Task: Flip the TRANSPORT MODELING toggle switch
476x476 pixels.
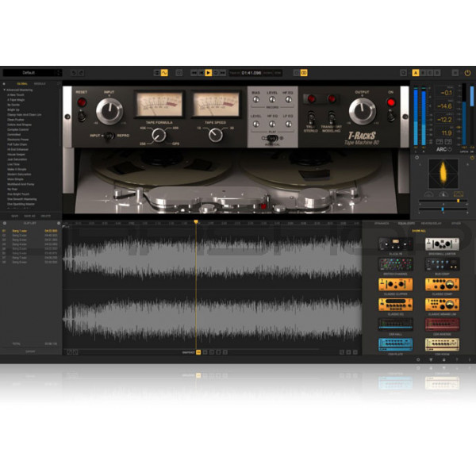Action: 332,117
